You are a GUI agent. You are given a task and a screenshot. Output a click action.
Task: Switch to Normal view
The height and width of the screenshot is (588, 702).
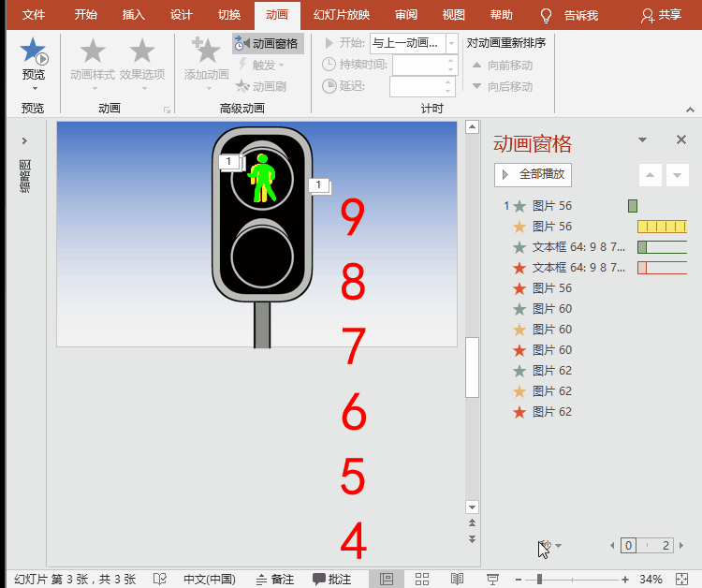pyautogui.click(x=387, y=579)
